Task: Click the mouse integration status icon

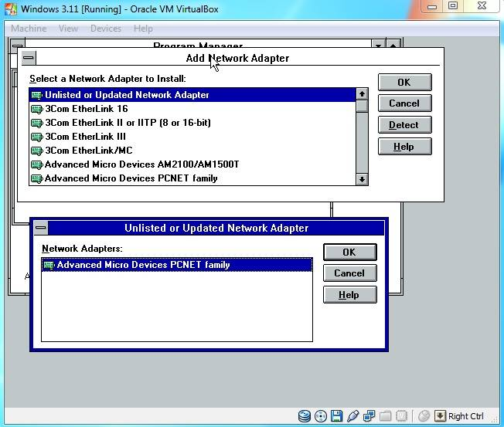Action: [x=424, y=416]
